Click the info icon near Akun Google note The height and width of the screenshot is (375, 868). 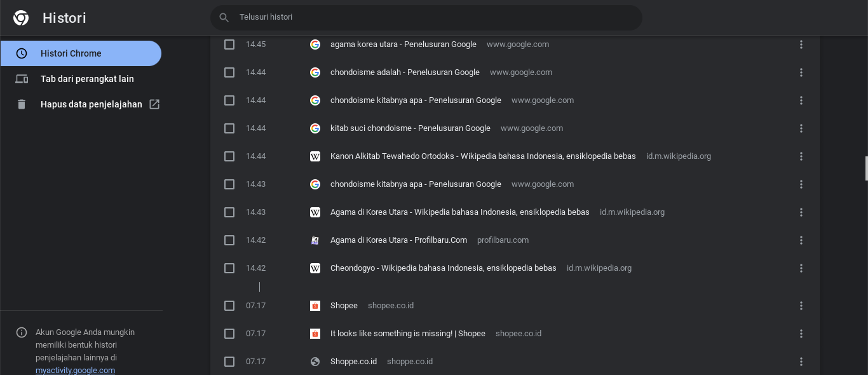[x=22, y=332]
